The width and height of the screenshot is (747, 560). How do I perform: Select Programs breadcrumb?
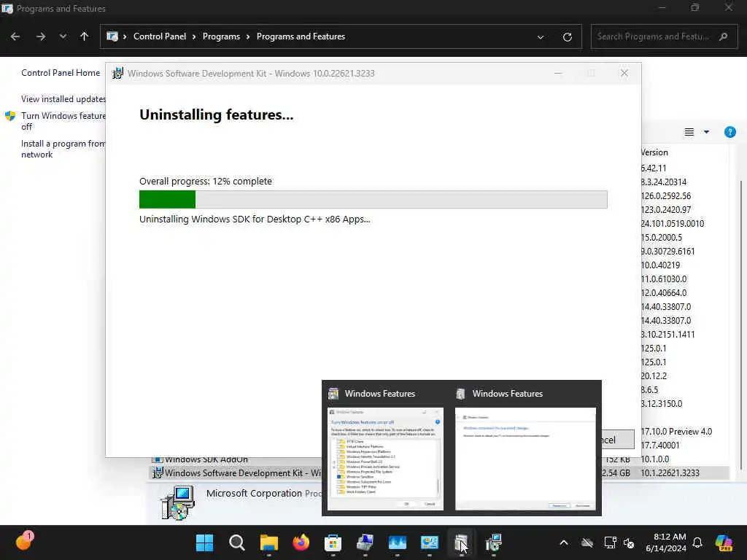coord(221,36)
